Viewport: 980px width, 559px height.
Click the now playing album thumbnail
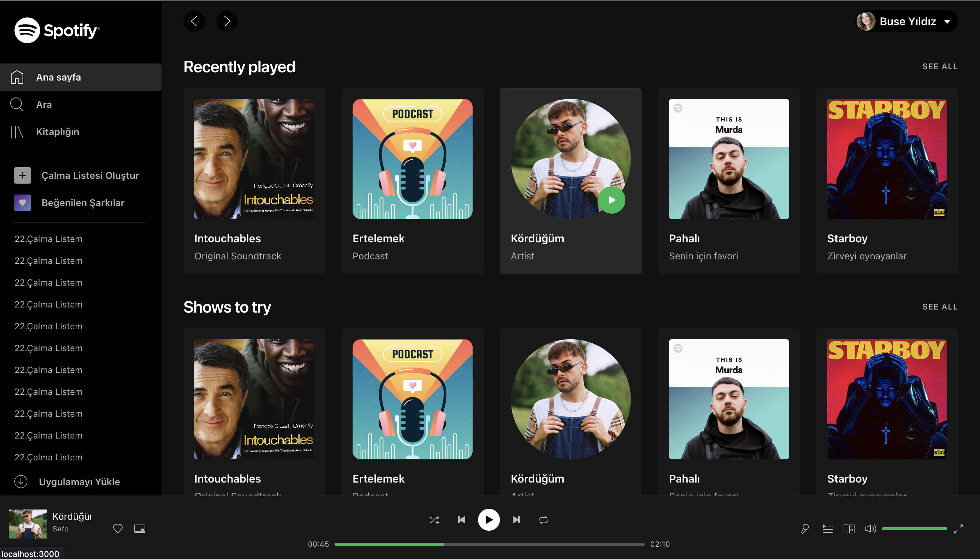(x=28, y=524)
